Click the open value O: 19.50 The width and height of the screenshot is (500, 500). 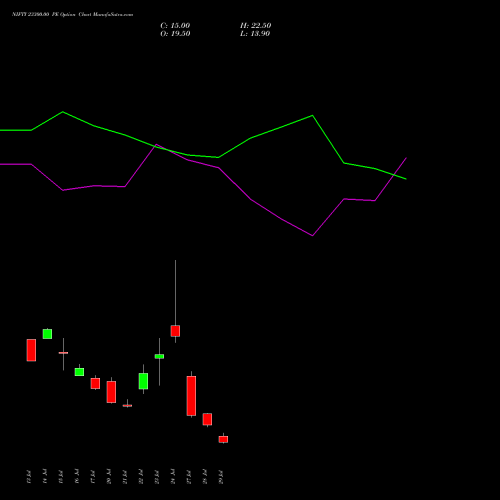click(175, 34)
